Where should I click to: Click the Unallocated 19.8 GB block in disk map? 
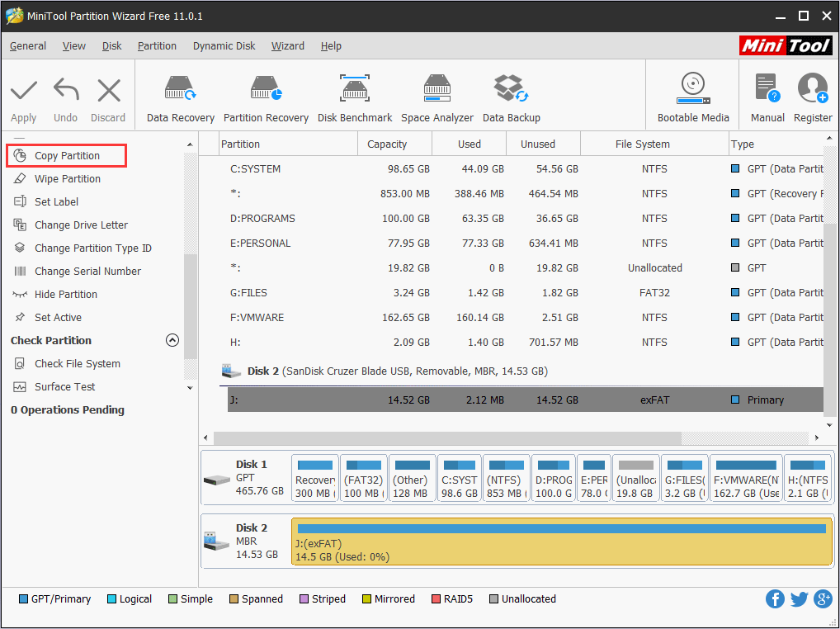point(636,478)
